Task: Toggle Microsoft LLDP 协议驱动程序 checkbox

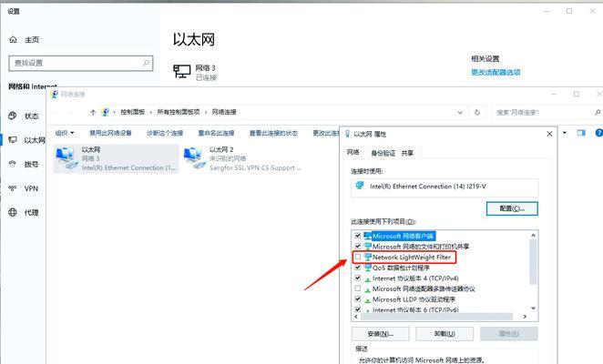Action: [x=358, y=299]
